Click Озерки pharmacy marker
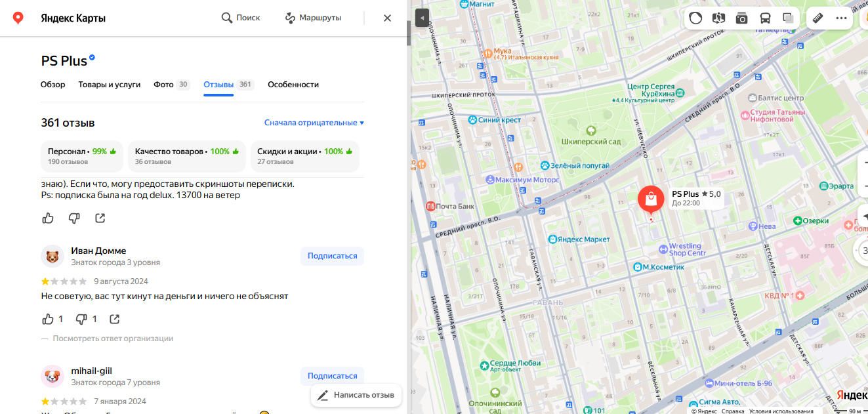 (x=798, y=221)
